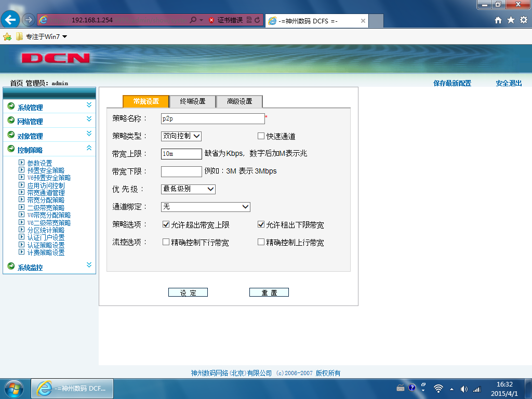
Task: Open 分区统计策略 menu item
Action: [x=46, y=230]
